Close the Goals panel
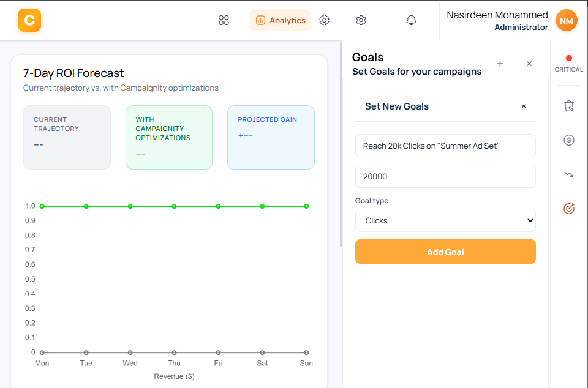The width and height of the screenshot is (588, 388). (529, 64)
